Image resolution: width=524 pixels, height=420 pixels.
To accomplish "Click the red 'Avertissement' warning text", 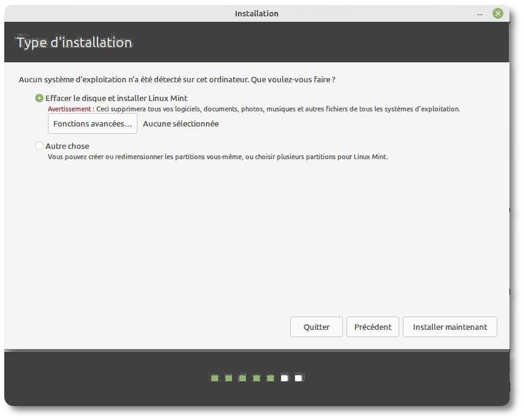I will click(70, 110).
